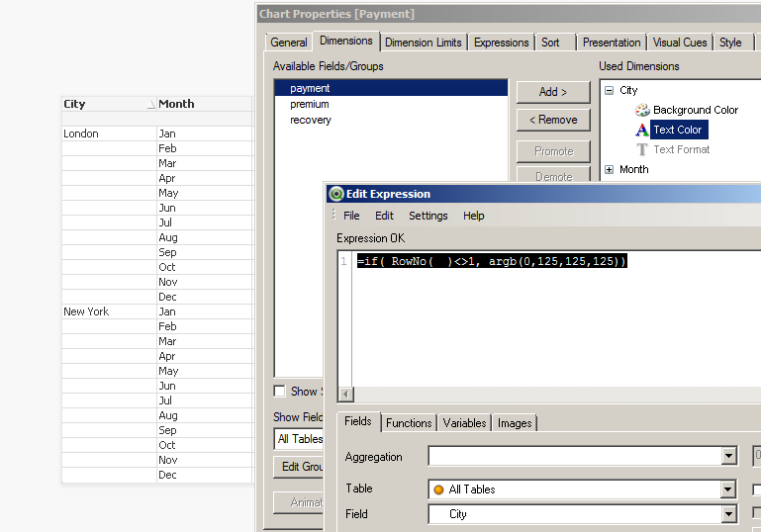Switch to the Presentation tab
Viewport: 761px width, 532px height.
(x=612, y=43)
